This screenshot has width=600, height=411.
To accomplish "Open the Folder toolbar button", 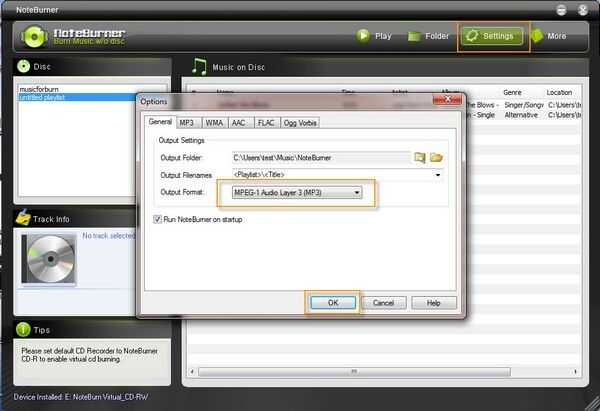I will pyautogui.click(x=428, y=36).
